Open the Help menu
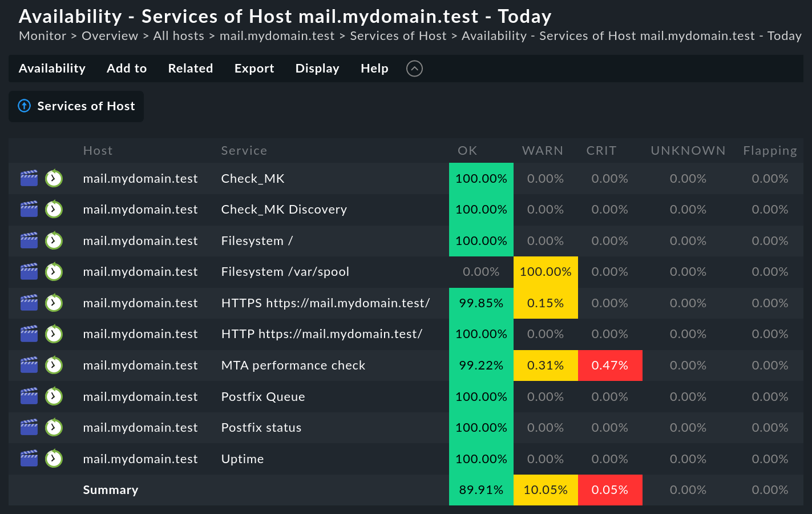Screen dimensions: 812x514 click(374, 68)
